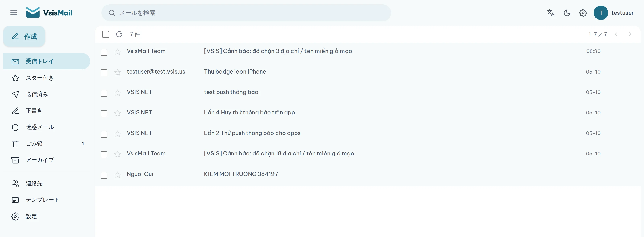Check the 'KIEM MOI TRUONG' email
644x237 pixels.
tap(104, 175)
